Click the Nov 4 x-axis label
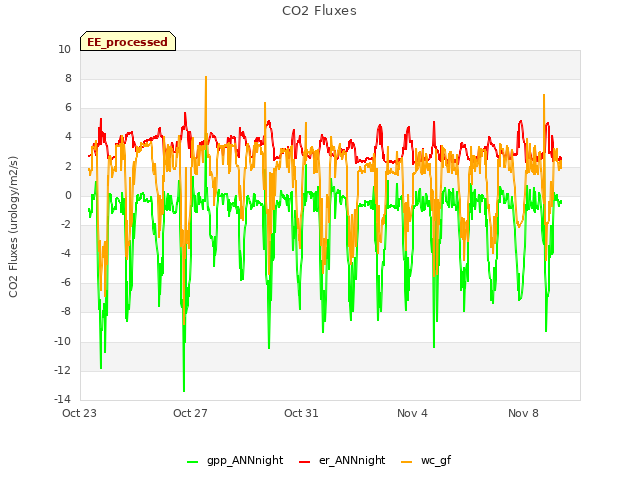 pos(412,413)
